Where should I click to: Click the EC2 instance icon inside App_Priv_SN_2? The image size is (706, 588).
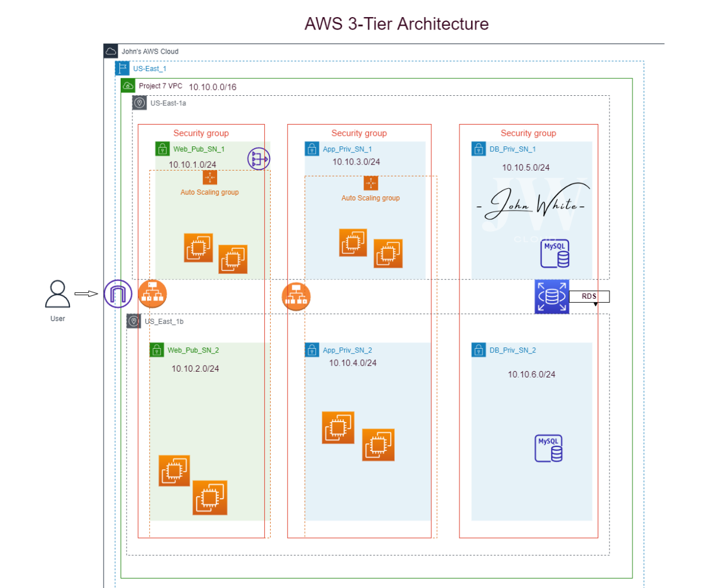338,427
